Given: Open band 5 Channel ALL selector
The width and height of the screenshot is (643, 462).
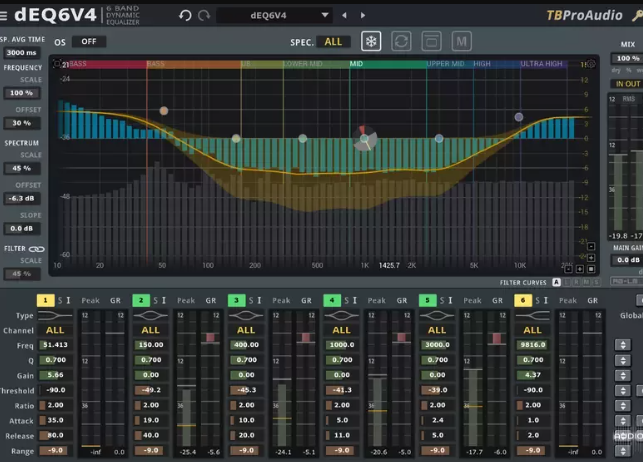Looking at the screenshot, I should click(437, 330).
